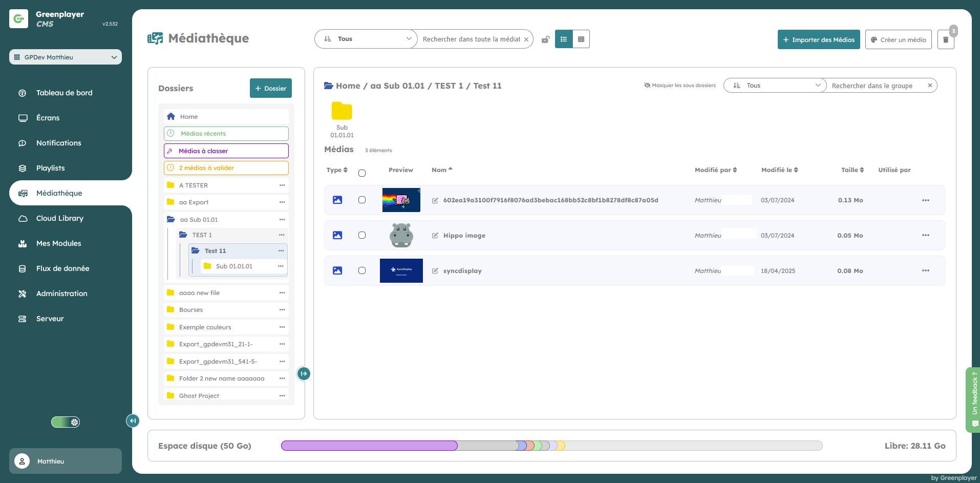This screenshot has height=483, width=980.
Task: Open Cloud Library menu item
Action: tap(59, 218)
